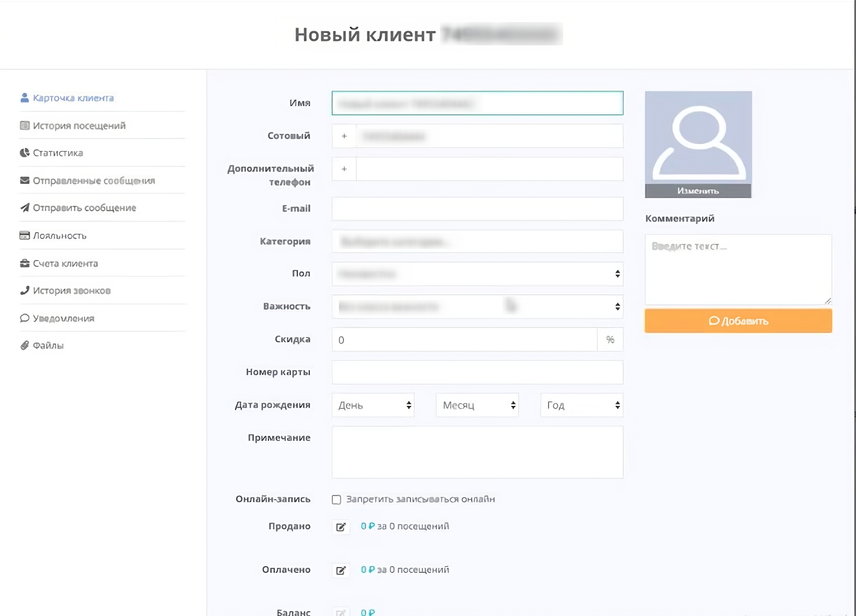Click the files paperclip icon
Screen dimensions: 856x616
click(24, 345)
